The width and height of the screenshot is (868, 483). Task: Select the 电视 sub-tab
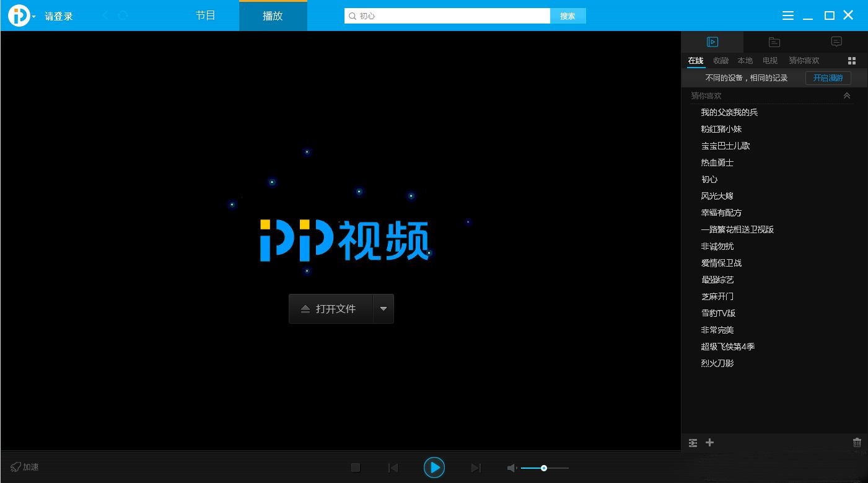(x=770, y=61)
